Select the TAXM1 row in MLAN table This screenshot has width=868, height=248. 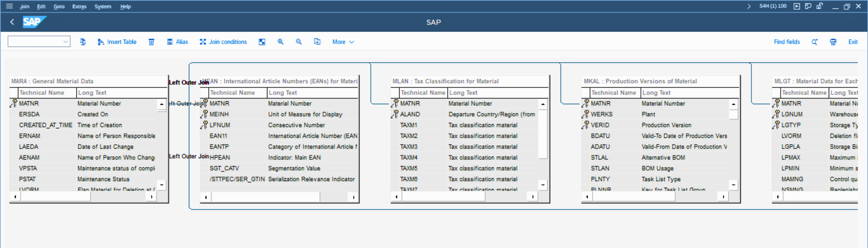pos(408,125)
